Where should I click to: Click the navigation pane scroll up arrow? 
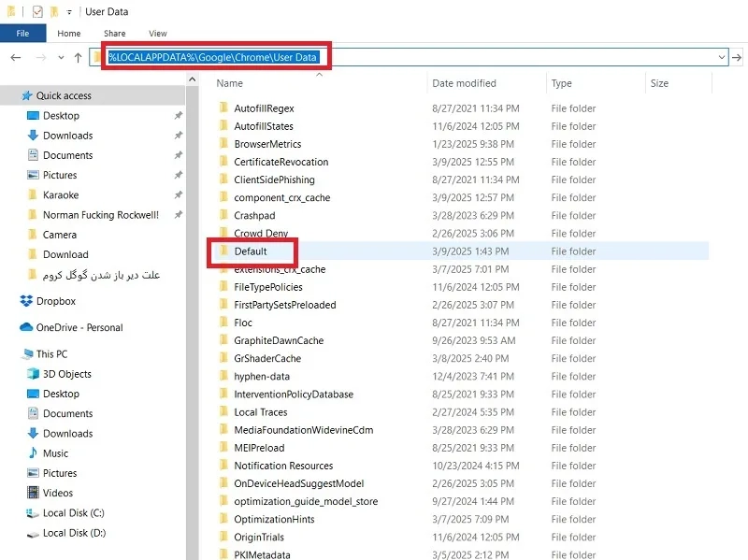tap(193, 79)
